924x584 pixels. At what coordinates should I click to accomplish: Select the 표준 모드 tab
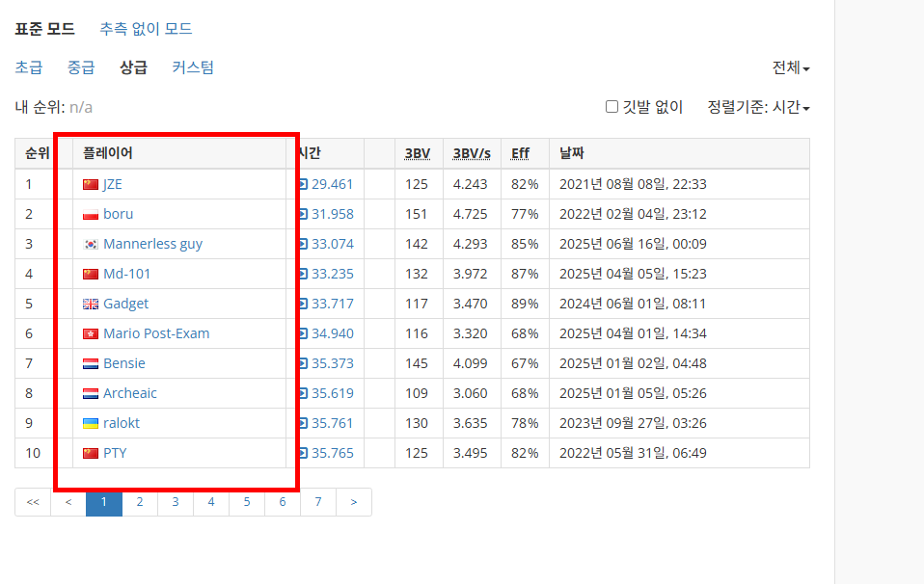(44, 29)
